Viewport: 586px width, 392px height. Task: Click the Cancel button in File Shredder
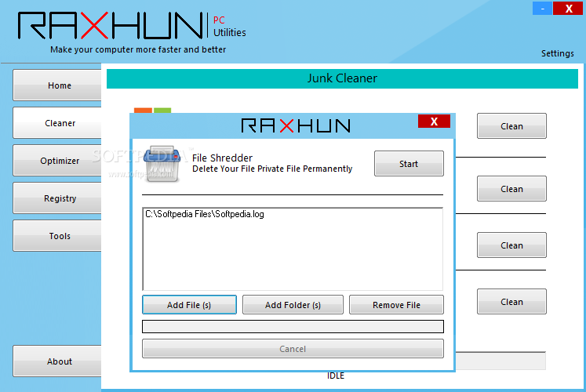293,349
